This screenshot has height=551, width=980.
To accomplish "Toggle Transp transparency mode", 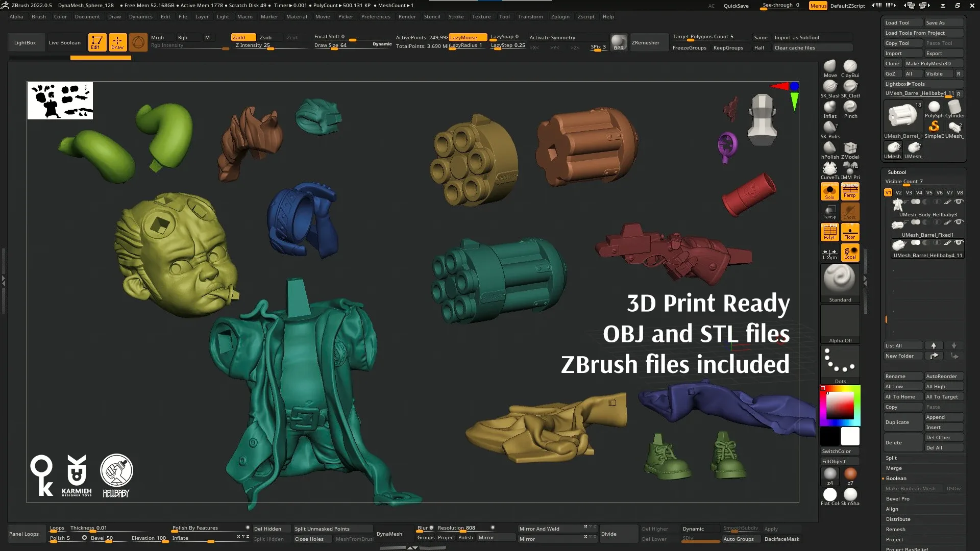I will point(829,211).
